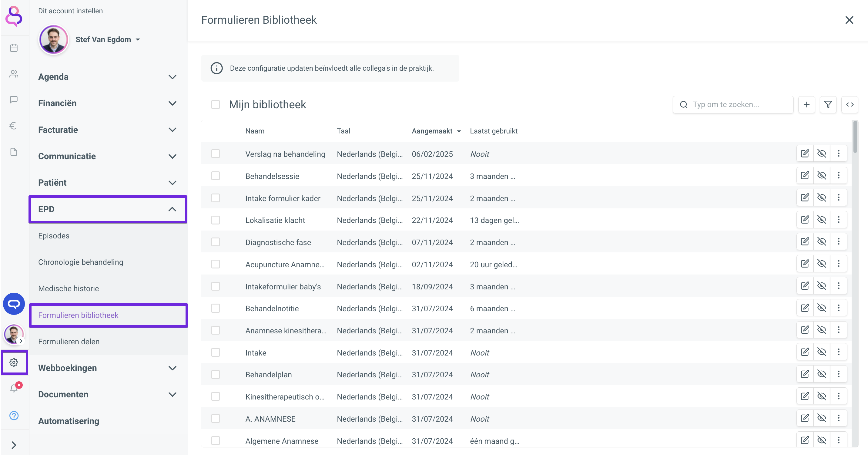Open the help question mark icon
Screen dimensions: 868x455
point(14,416)
